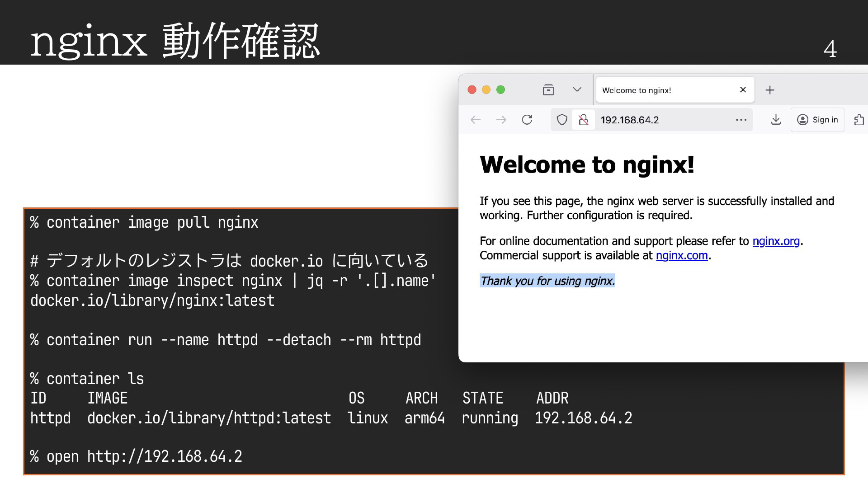The image size is (868, 488).
Task: Follow the nginx.com link
Action: point(682,256)
